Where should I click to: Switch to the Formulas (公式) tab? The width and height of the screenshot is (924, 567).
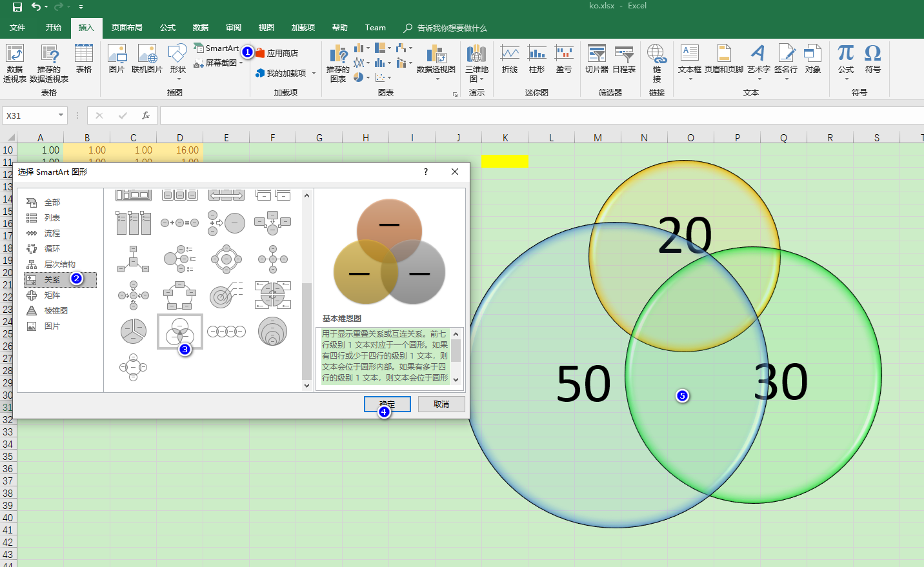[168, 28]
